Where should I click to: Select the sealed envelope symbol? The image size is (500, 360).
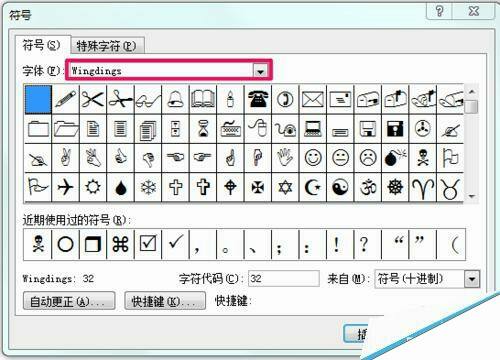pos(313,99)
